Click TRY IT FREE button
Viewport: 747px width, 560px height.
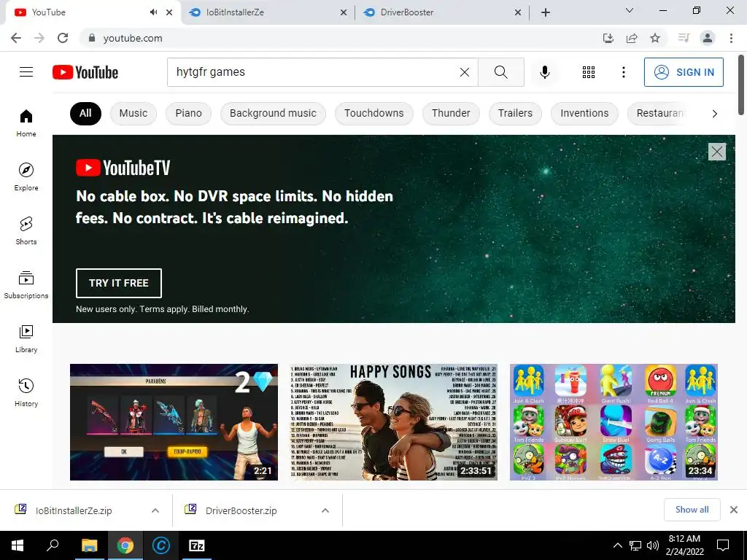click(119, 283)
